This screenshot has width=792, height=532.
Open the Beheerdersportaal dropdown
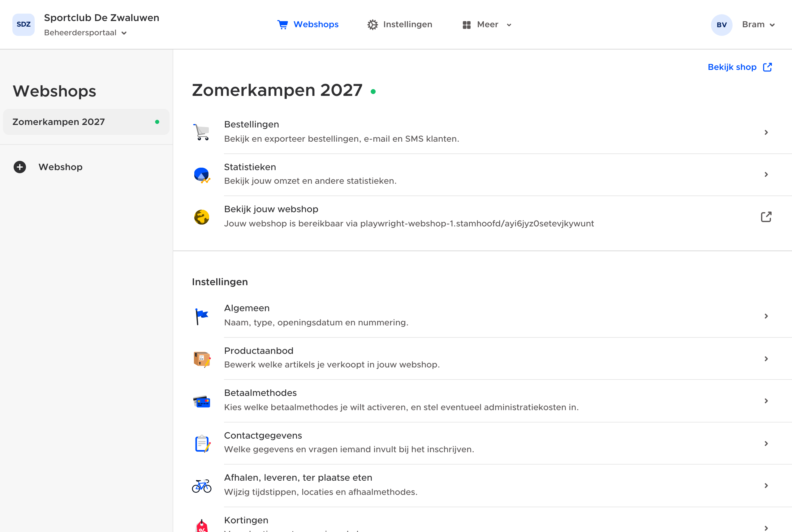point(85,32)
